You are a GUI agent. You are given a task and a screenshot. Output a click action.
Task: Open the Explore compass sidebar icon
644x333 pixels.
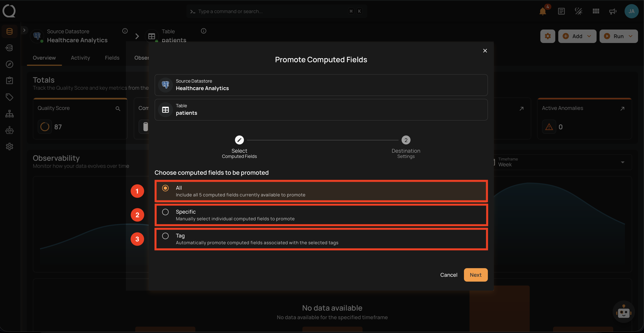[10, 64]
